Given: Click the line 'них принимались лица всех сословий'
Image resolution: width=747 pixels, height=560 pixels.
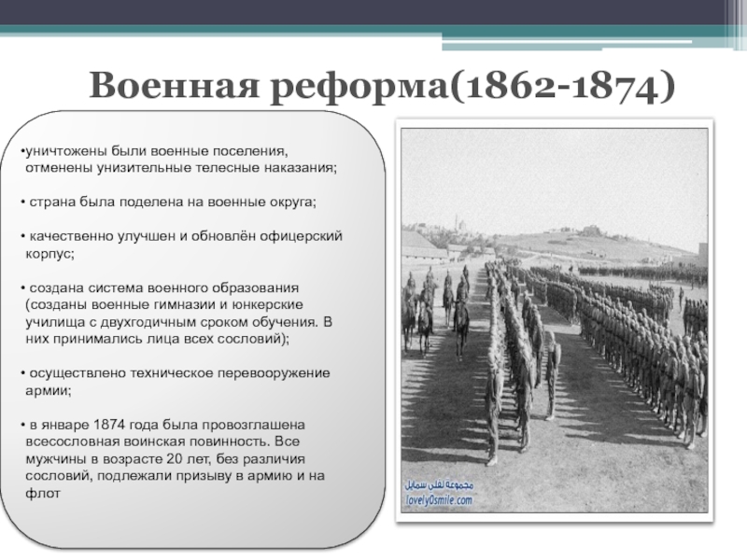Looking at the screenshot, I should pos(157,339).
